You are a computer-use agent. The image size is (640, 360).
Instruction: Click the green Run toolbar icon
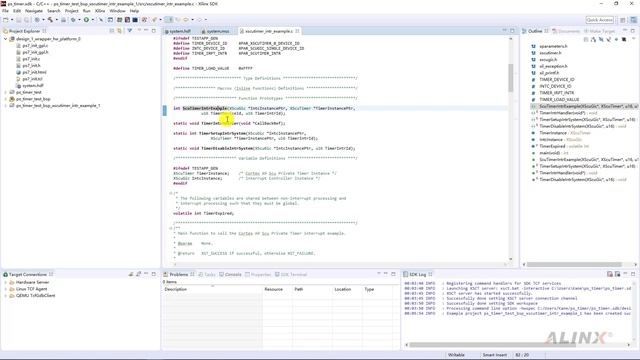coord(86,20)
